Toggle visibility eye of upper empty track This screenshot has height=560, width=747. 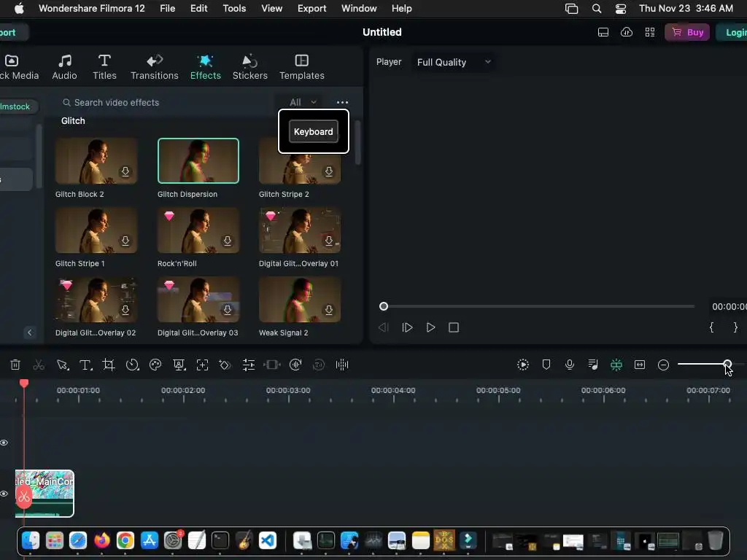(x=4, y=443)
